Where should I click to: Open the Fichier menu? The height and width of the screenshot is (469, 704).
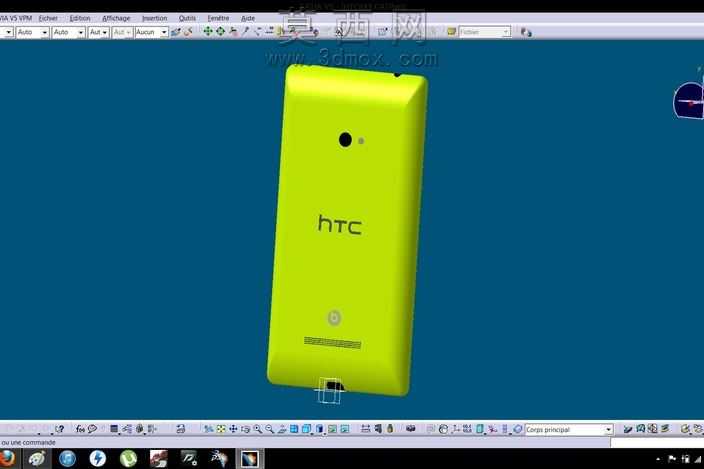[48, 18]
